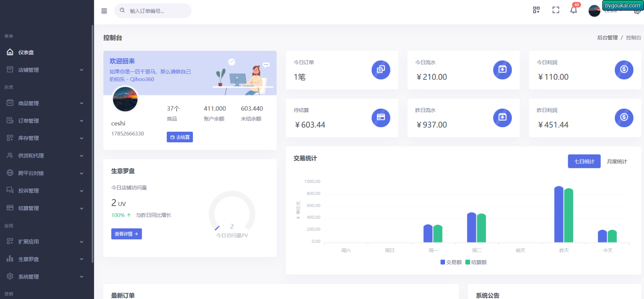Open the apps grid icon in header
The image size is (644, 299).
click(536, 10)
